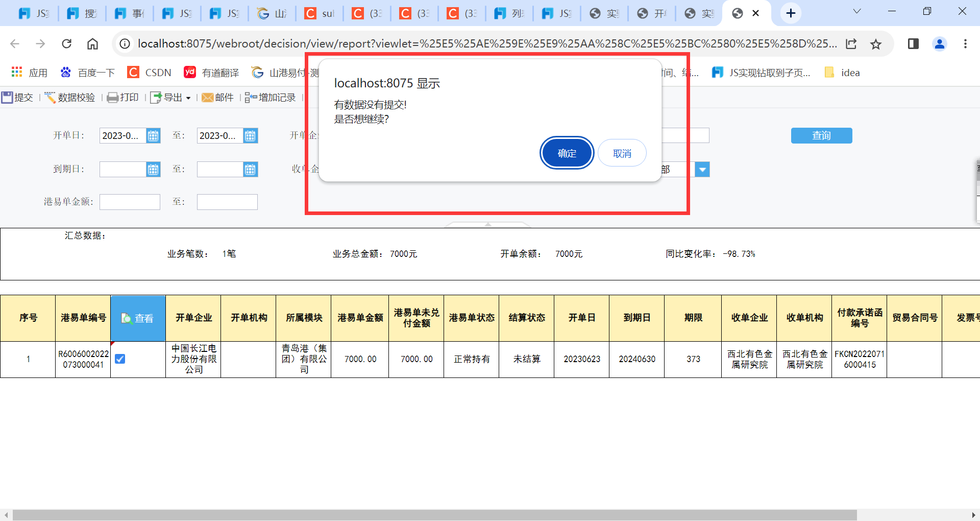Open the tab search chevron

(857, 11)
